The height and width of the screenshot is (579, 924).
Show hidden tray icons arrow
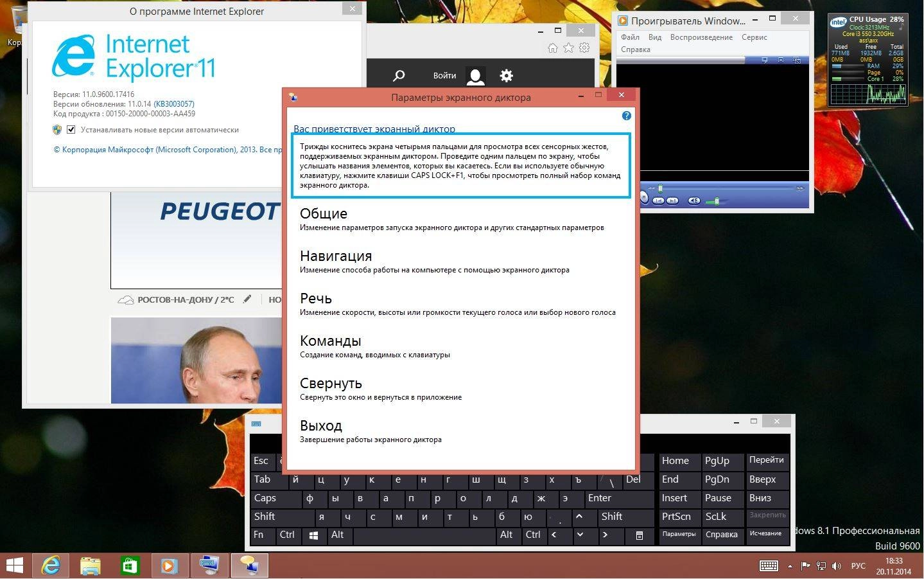[x=790, y=566]
